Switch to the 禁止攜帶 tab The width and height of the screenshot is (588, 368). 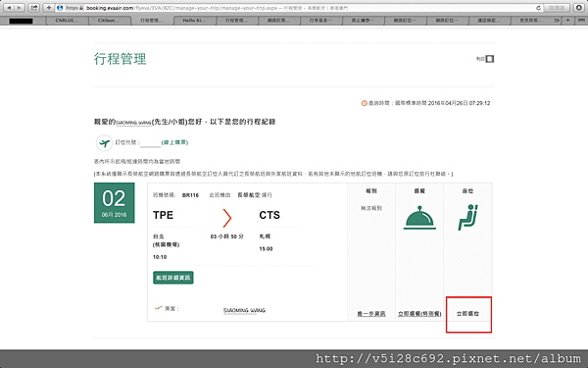pyautogui.click(x=363, y=21)
